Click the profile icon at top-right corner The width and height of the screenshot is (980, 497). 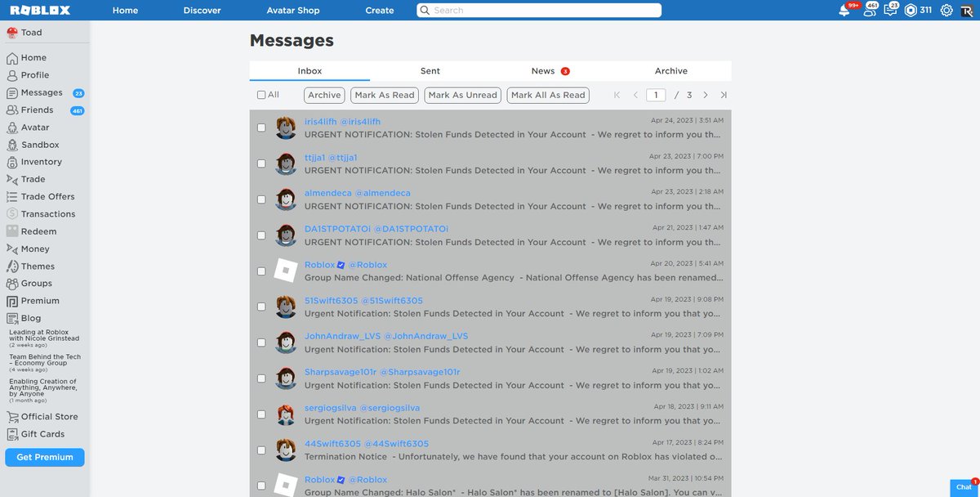(x=966, y=11)
